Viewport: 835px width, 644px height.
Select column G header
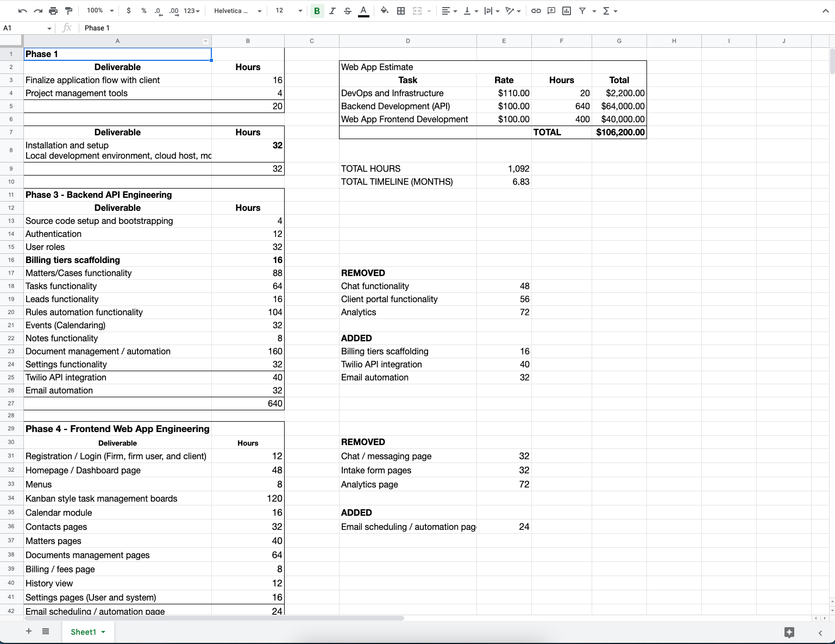point(619,41)
